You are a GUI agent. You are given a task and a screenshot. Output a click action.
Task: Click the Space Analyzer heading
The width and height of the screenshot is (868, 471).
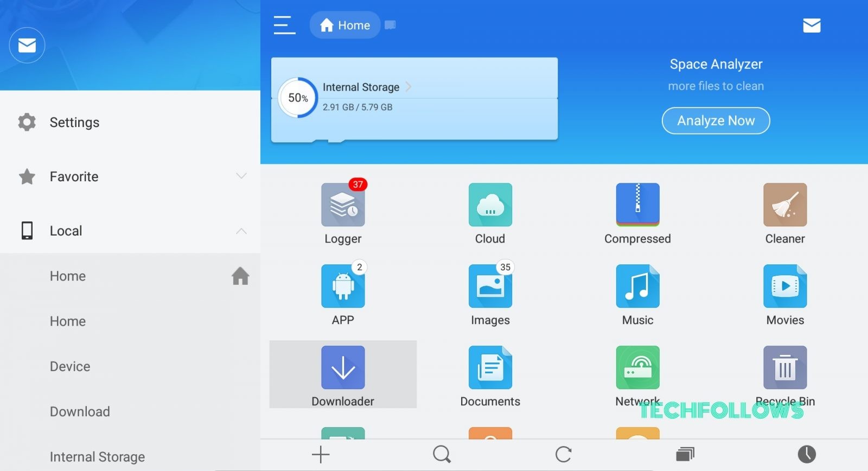(716, 64)
